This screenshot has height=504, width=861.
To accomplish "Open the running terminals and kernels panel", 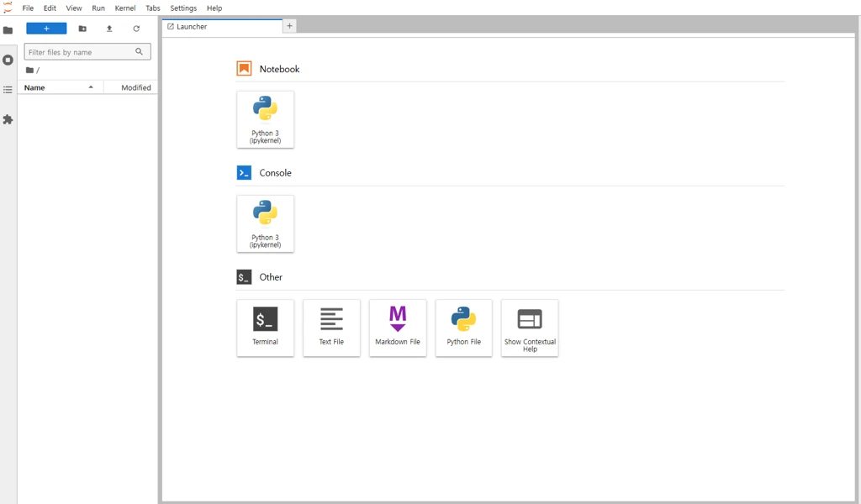I will [x=8, y=60].
